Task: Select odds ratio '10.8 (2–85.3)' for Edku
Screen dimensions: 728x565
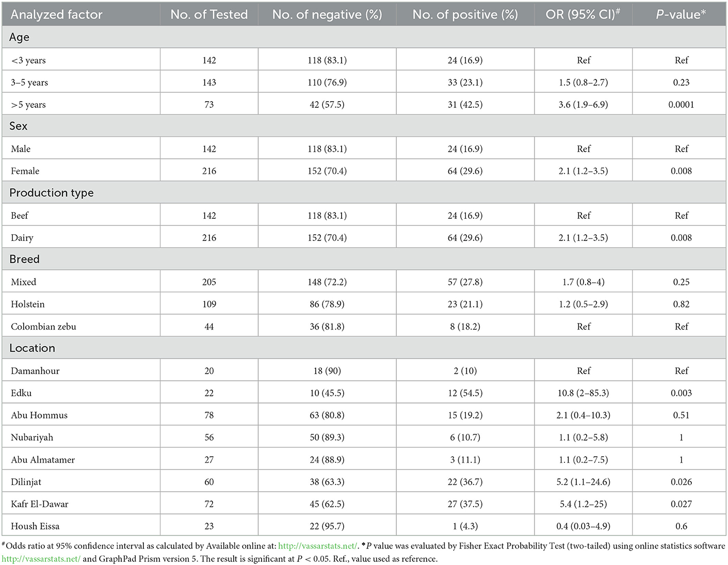Action: 583,393
